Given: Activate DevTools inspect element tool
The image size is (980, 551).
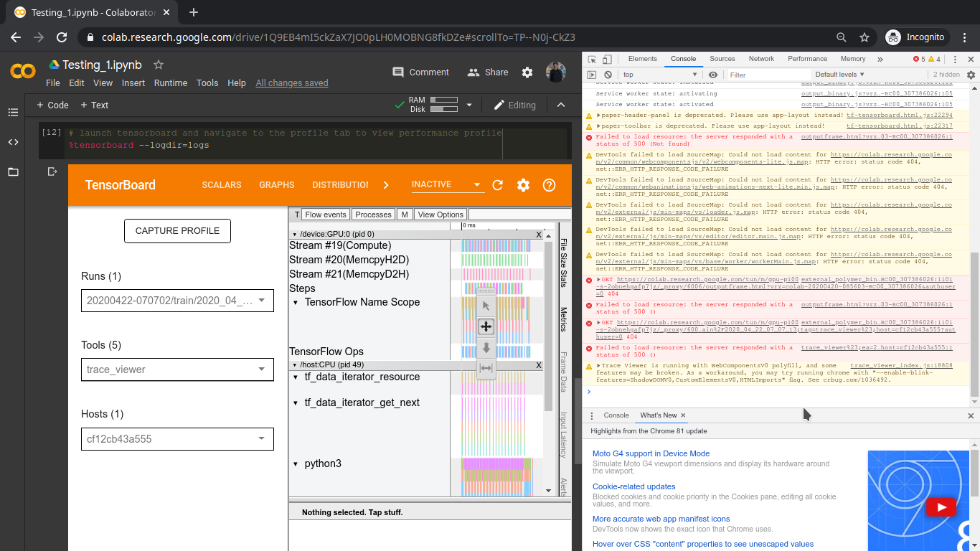Looking at the screenshot, I should coord(592,60).
